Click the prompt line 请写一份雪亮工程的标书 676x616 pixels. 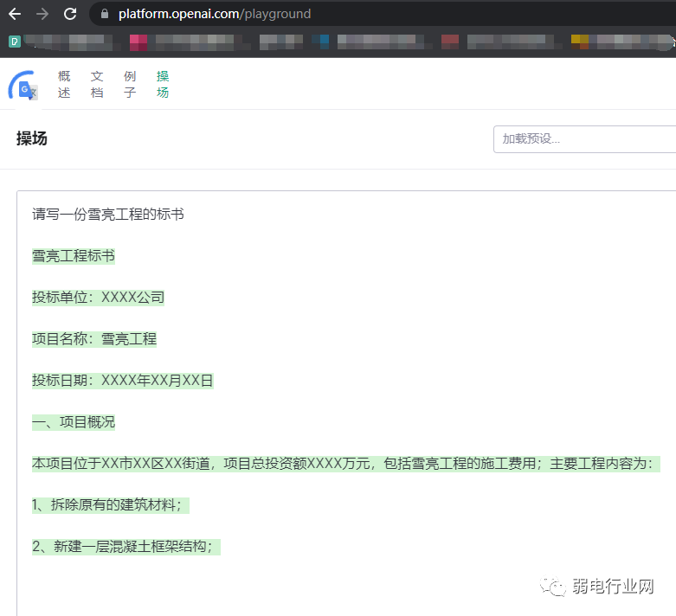[108, 215]
